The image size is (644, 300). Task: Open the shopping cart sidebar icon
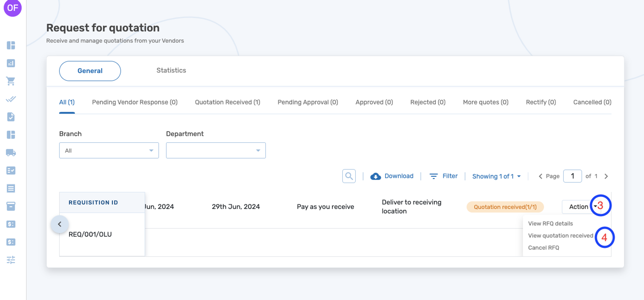coord(11,81)
